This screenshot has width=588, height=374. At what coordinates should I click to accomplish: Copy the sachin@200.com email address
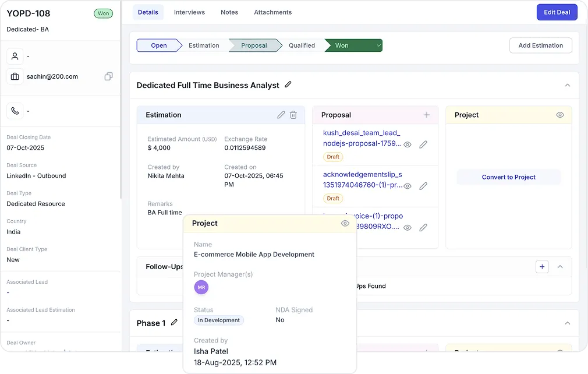click(x=108, y=76)
